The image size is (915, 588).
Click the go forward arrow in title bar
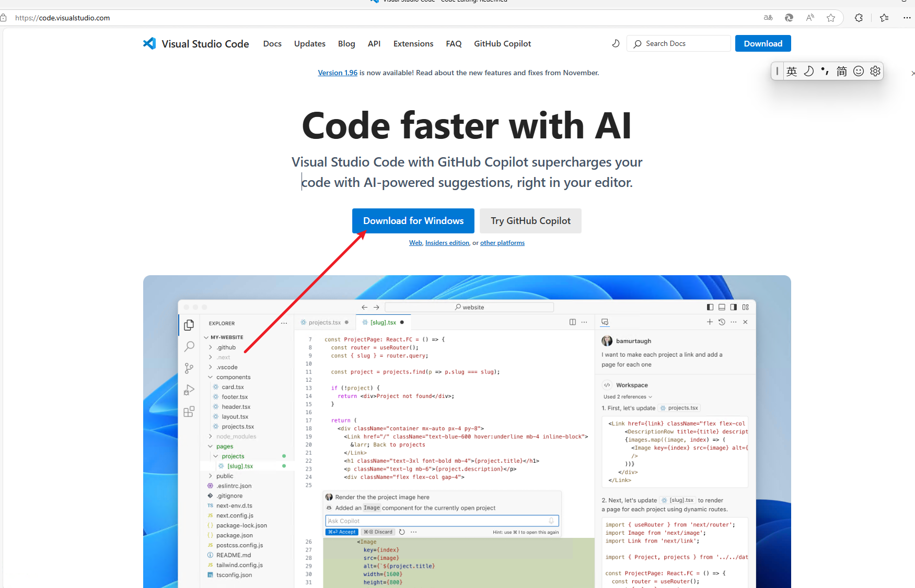[x=376, y=307]
